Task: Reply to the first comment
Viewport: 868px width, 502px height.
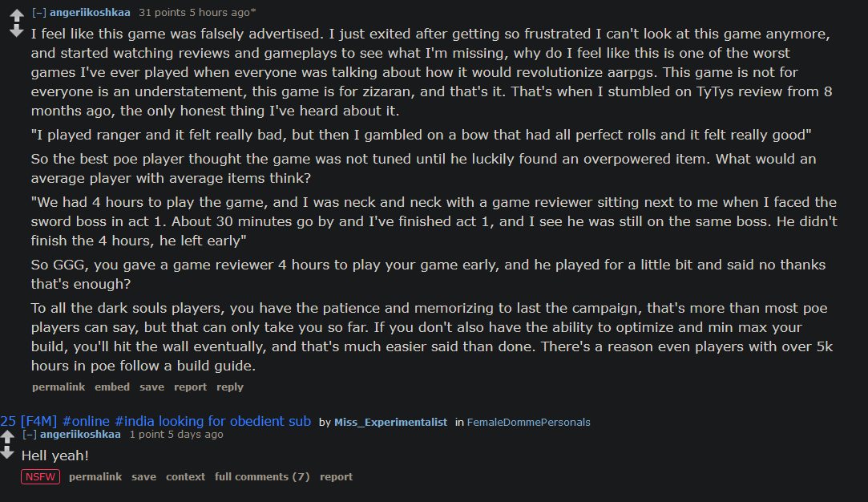Action: (230, 387)
